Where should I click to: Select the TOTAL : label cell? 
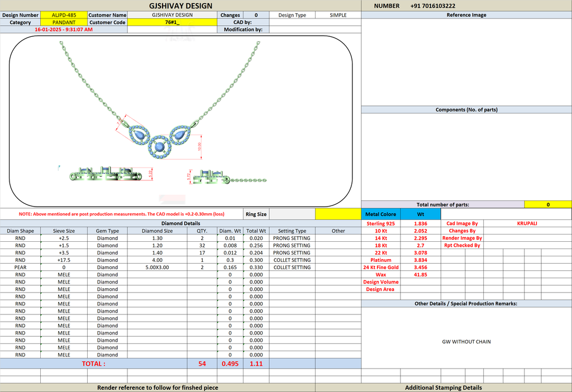tap(93, 364)
